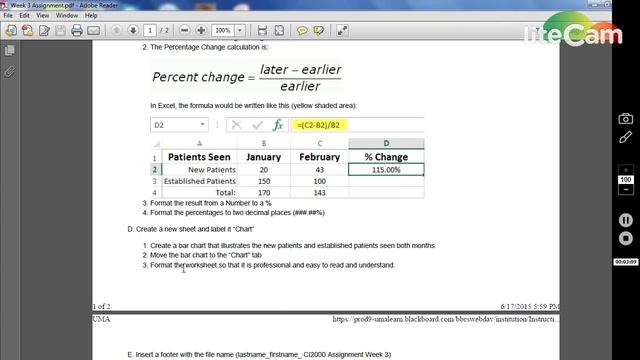
Task: Open the attachments paperclip panel
Action: [x=10, y=72]
